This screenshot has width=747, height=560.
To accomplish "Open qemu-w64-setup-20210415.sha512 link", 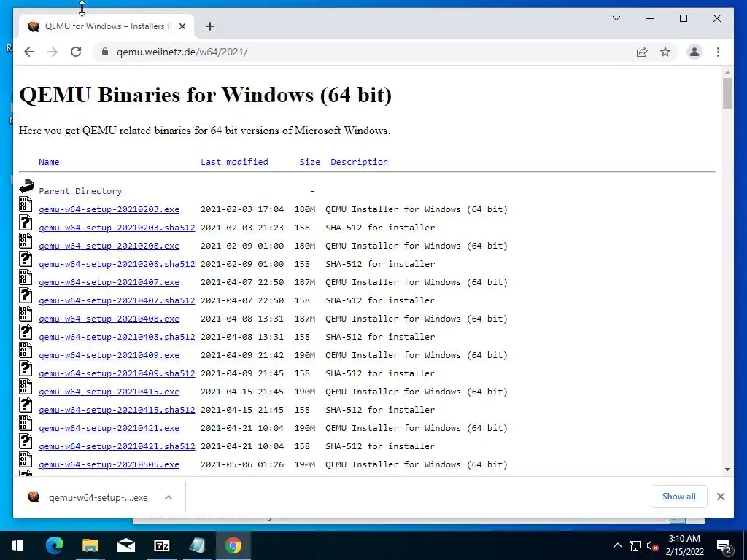I will 117,410.
